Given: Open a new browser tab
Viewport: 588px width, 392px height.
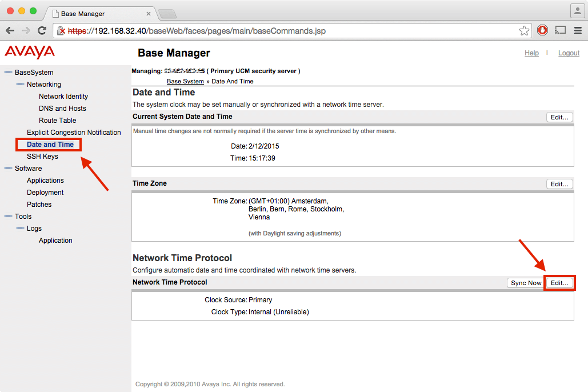Looking at the screenshot, I should click(167, 14).
